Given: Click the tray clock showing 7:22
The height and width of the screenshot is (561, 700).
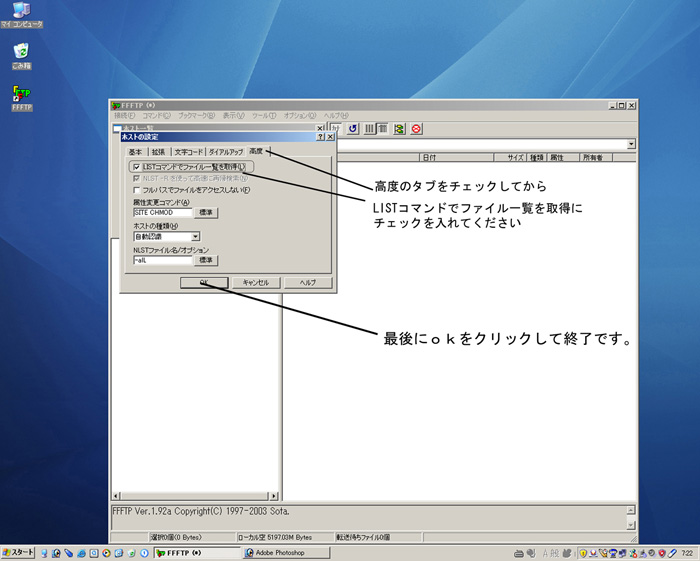Looking at the screenshot, I should click(688, 553).
